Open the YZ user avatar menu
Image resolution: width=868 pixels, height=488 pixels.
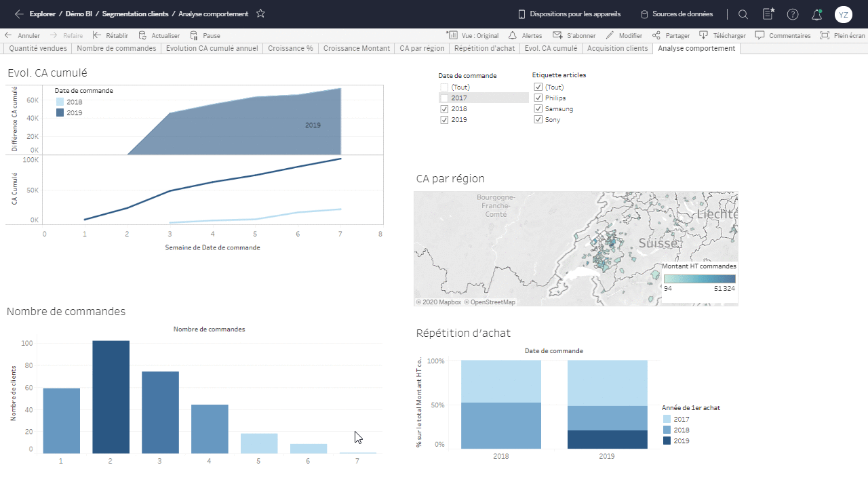click(x=844, y=14)
